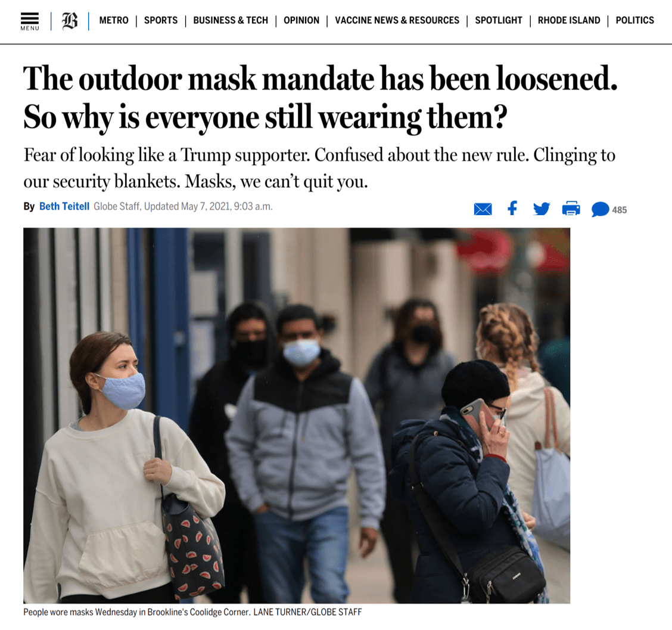Open BUSINESS & TECH section
This screenshot has height=630, width=672.
click(231, 21)
